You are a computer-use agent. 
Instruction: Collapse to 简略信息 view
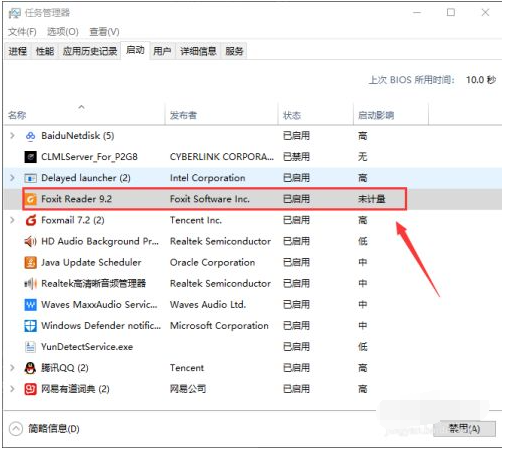pyautogui.click(x=44, y=429)
